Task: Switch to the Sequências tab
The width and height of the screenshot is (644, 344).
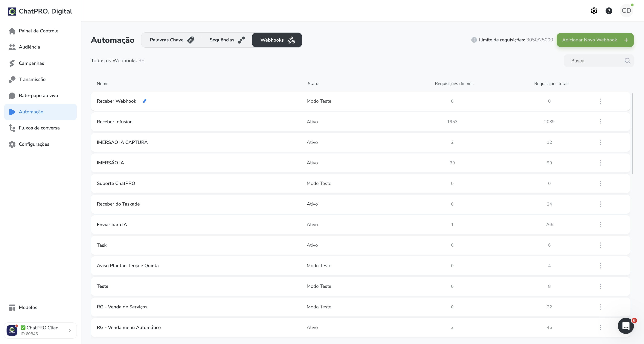Action: (227, 40)
